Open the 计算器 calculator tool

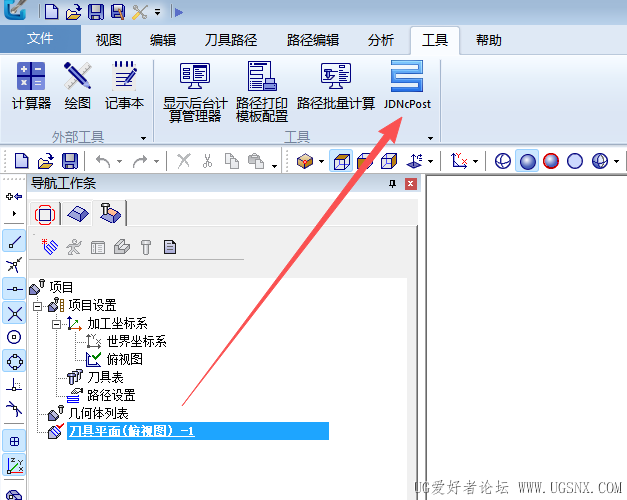(x=31, y=86)
